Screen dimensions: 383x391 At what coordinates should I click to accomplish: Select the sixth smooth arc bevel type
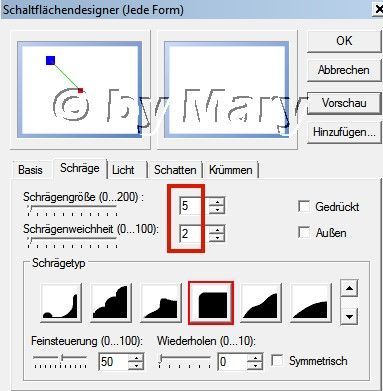coord(311,303)
